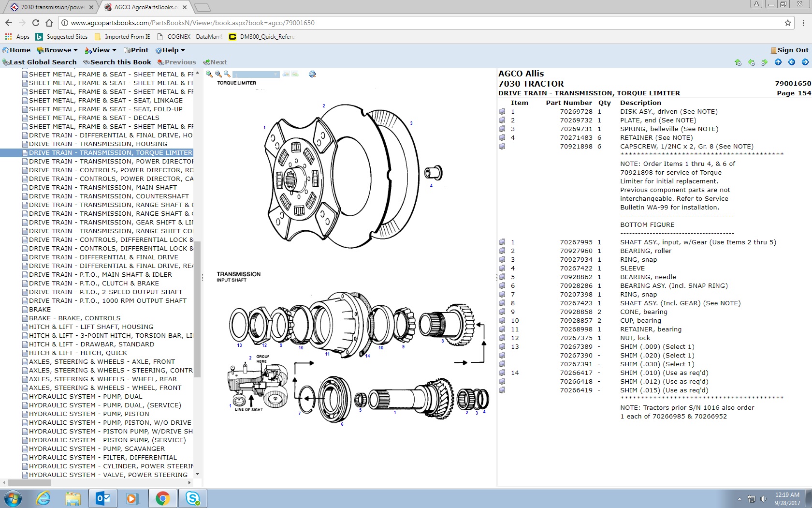Open the globe search icon above diagram
812x508 pixels.
coord(312,74)
